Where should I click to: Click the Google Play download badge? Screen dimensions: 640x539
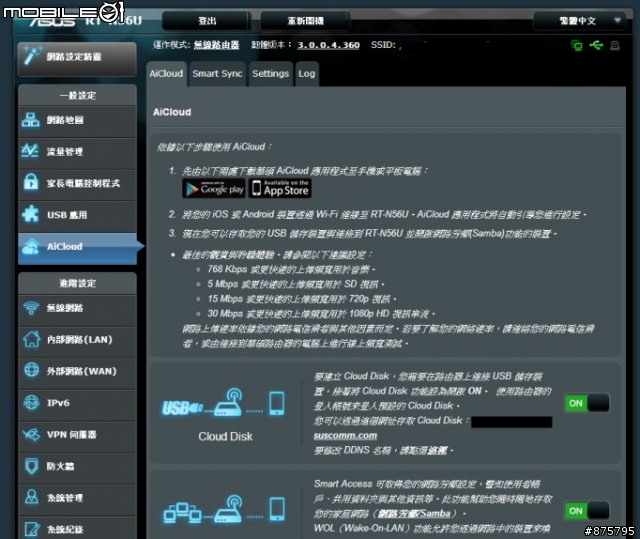tap(214, 189)
